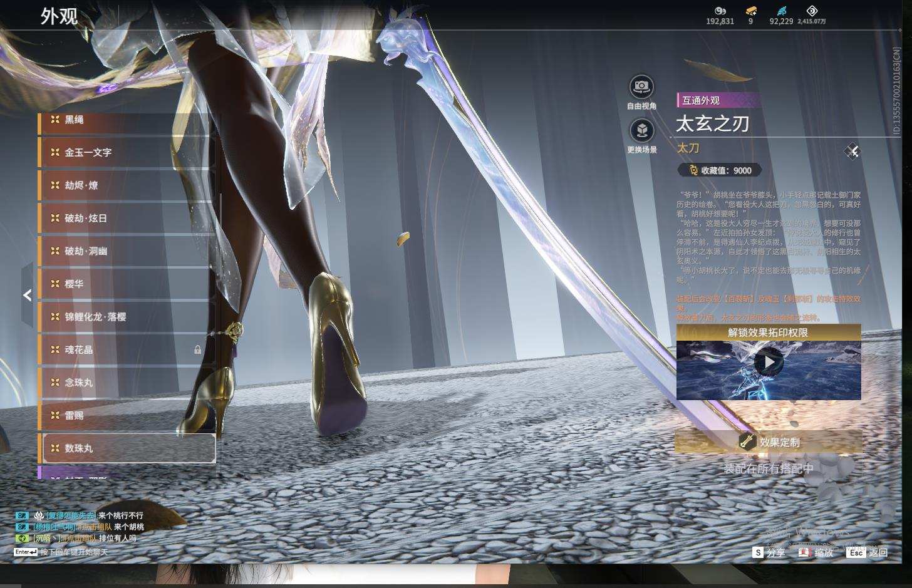Choose the 破劫·洞幽 skin entry
Screen dimensions: 912x588
[127, 251]
